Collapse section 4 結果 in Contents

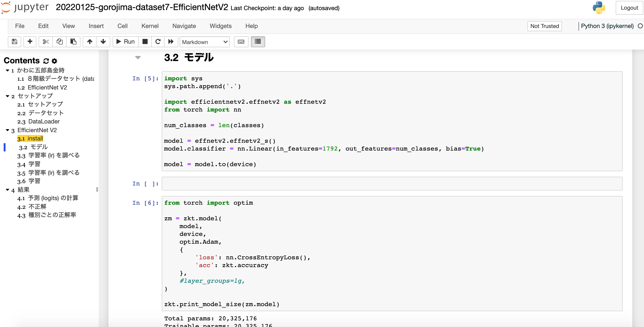(8, 190)
